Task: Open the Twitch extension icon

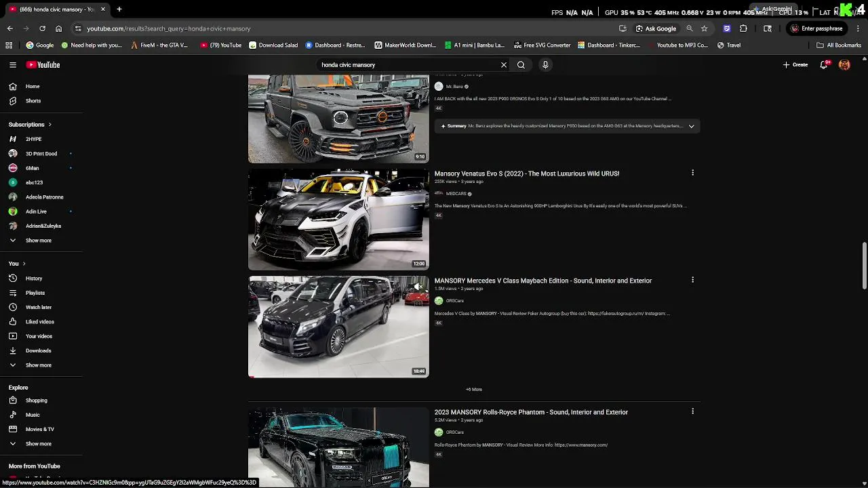Action: click(727, 28)
